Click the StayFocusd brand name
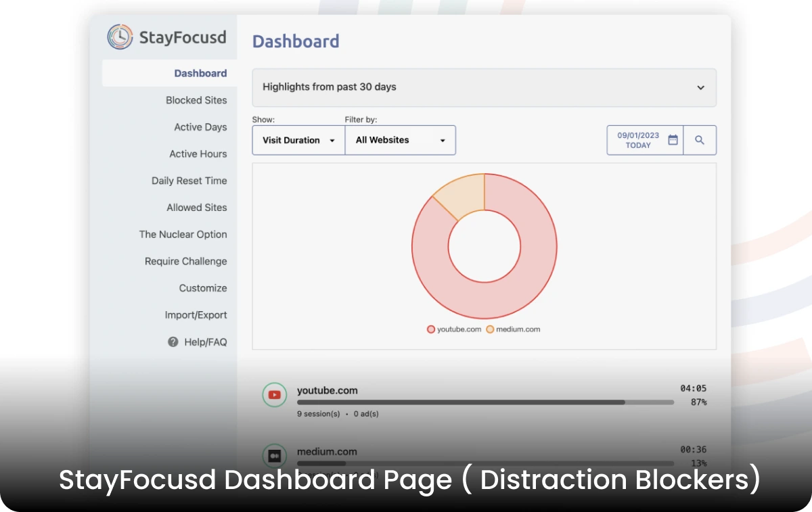The height and width of the screenshot is (512, 812). coord(183,37)
